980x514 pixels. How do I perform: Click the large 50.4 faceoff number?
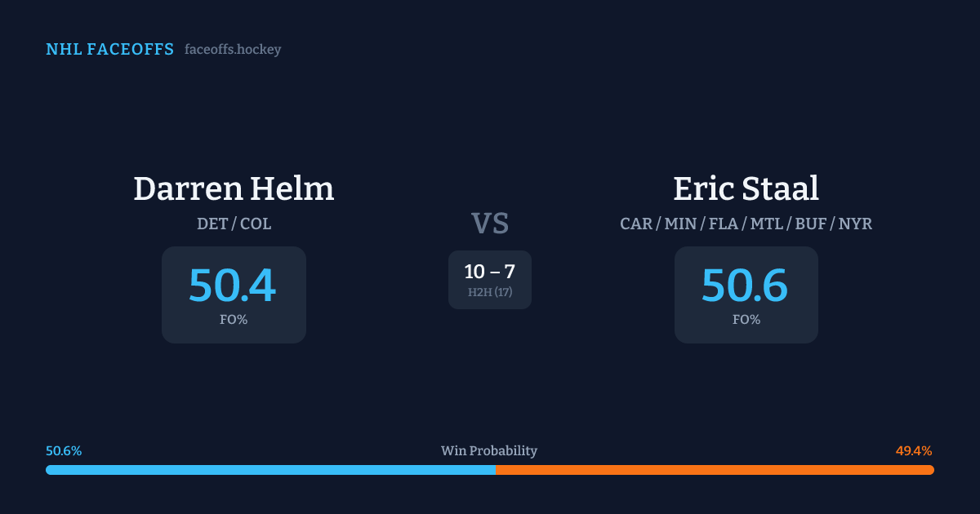pos(233,286)
